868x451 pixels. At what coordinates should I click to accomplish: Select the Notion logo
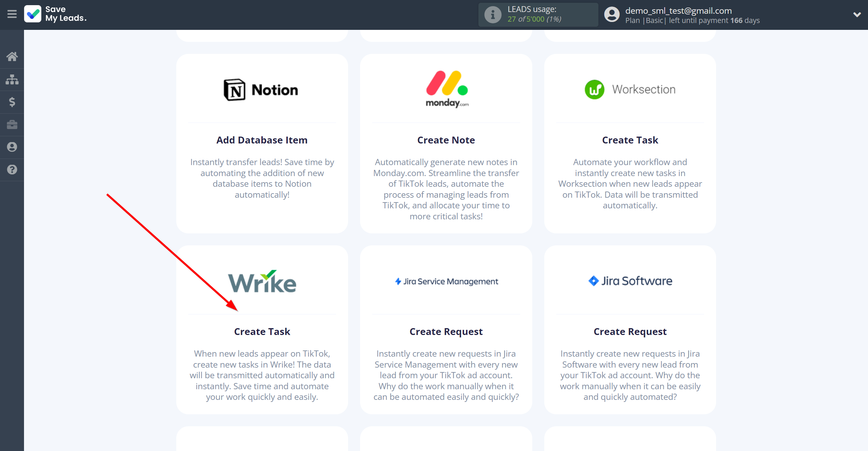click(261, 90)
